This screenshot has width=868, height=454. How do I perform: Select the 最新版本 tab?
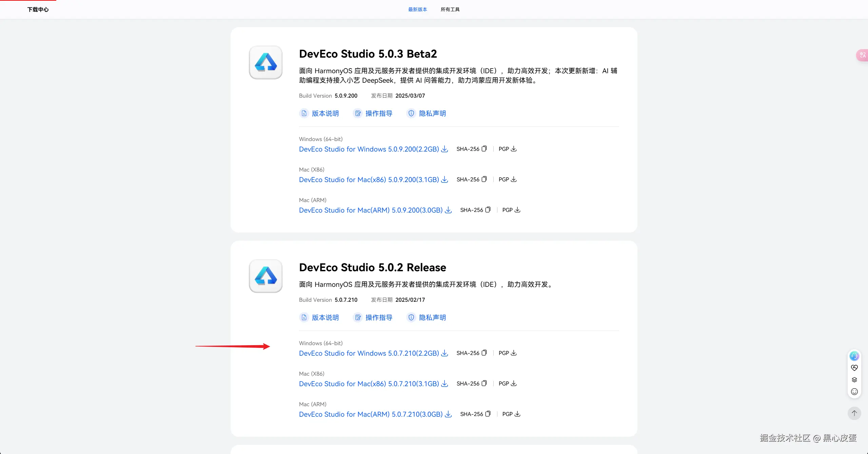[x=417, y=9]
